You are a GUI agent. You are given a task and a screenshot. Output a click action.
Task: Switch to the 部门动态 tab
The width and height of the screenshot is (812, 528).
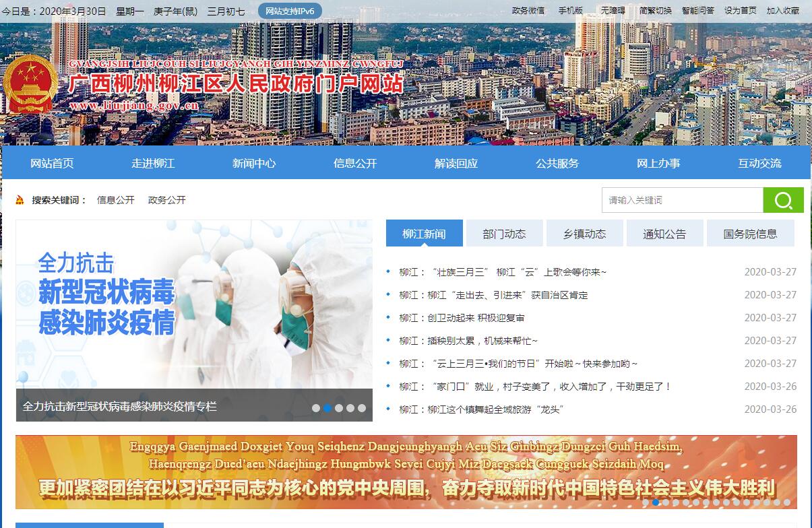(504, 234)
